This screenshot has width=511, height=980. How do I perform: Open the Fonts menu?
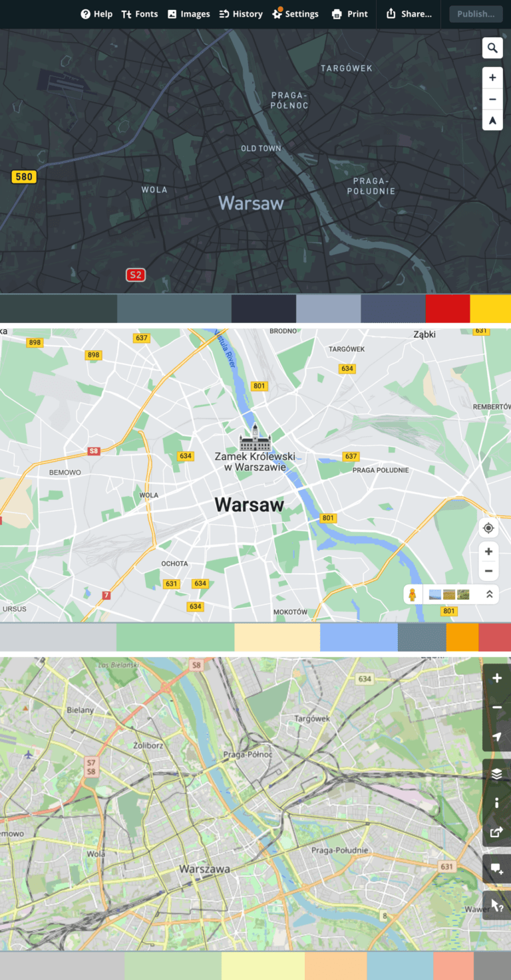click(139, 14)
